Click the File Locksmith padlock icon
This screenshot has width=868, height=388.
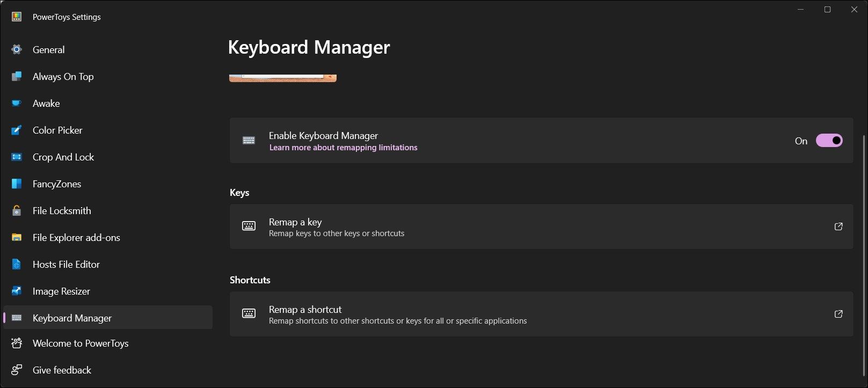click(x=17, y=210)
